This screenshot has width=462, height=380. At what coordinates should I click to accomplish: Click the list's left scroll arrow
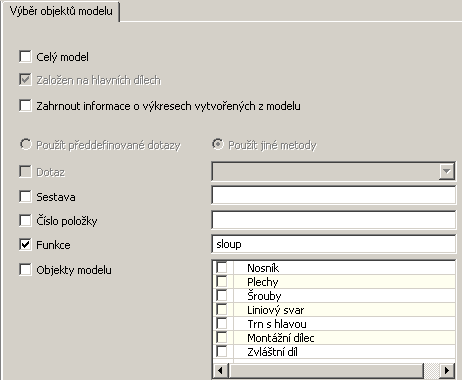coord(220,370)
